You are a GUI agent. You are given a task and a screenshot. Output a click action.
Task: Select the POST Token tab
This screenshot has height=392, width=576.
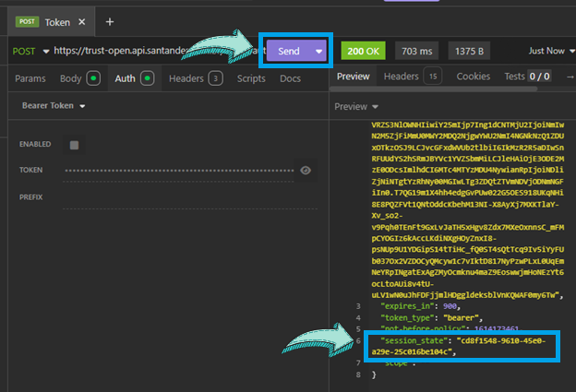pyautogui.click(x=51, y=22)
